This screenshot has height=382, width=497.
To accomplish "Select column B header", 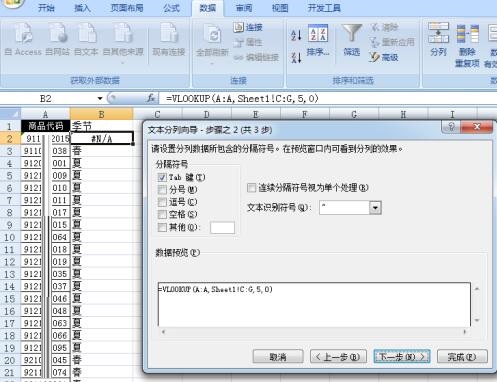I will (x=102, y=114).
